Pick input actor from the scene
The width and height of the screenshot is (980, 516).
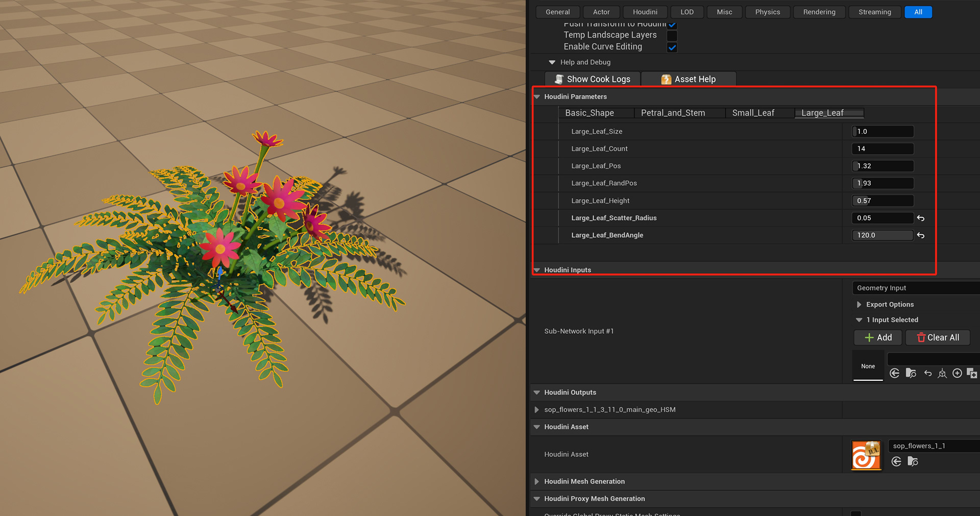click(942, 374)
